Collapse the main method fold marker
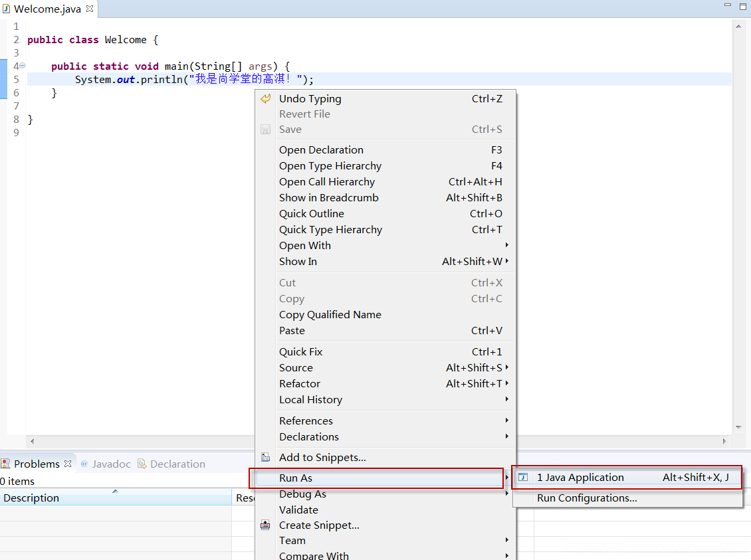This screenshot has height=560, width=751. (x=22, y=66)
